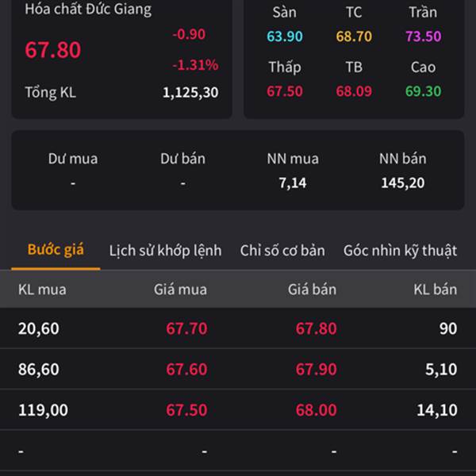
Task: Tap total volume 1,125,30
Action: (190, 93)
